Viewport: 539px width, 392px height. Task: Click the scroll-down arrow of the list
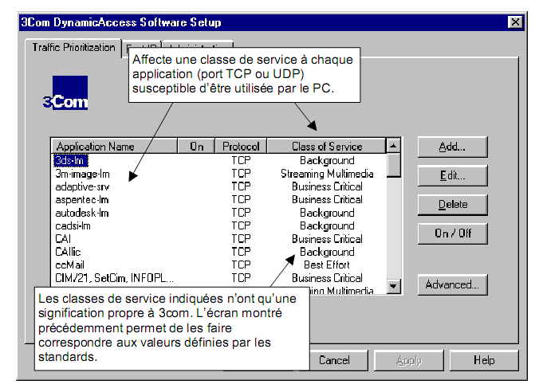[393, 286]
